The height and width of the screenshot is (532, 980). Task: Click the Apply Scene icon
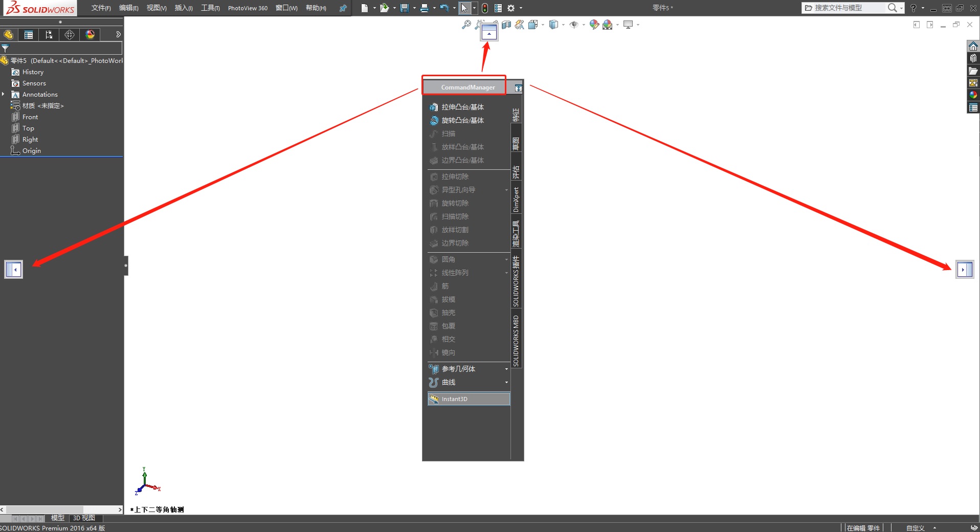click(608, 25)
